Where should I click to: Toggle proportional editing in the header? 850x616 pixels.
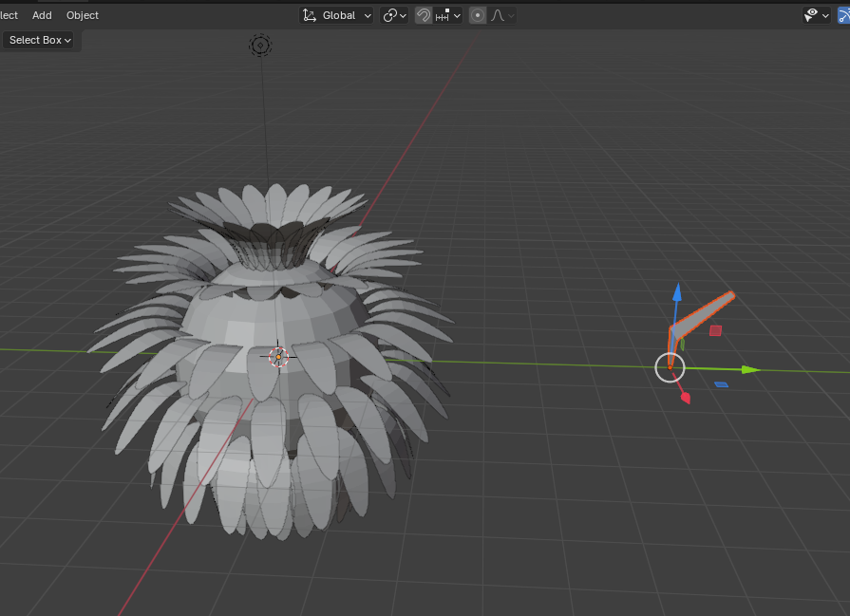pyautogui.click(x=478, y=15)
